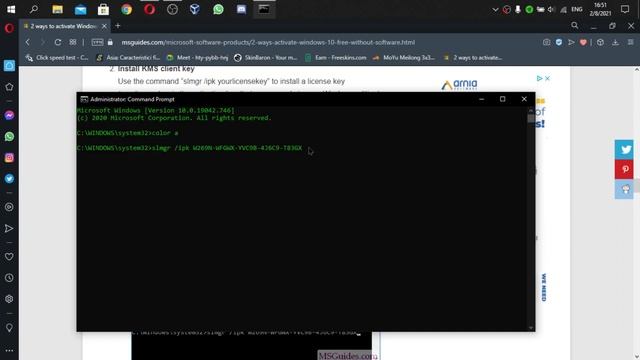Click Command Prompt scrollbar down arrow

pos(531,327)
